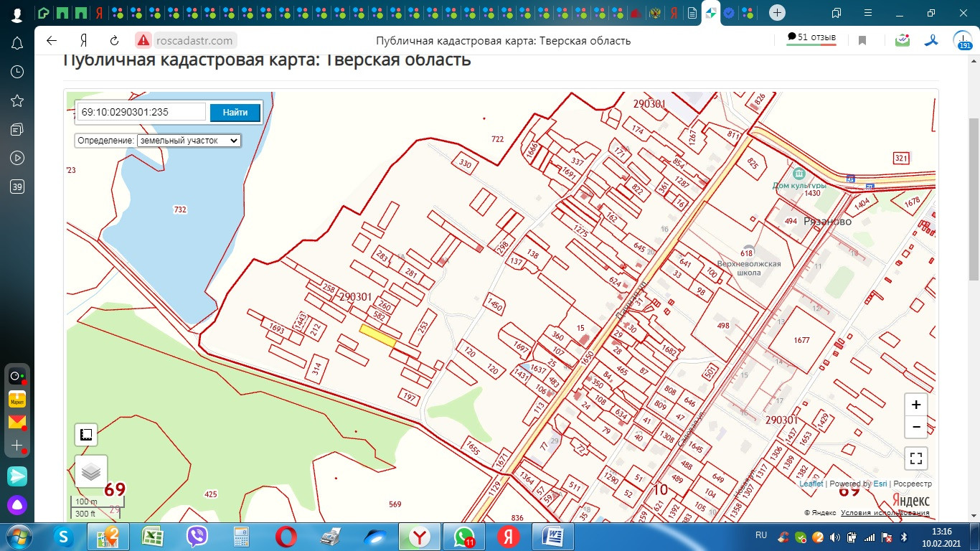Screen dimensions: 980x551
Task: Open browser history clock icon
Action: (x=17, y=72)
